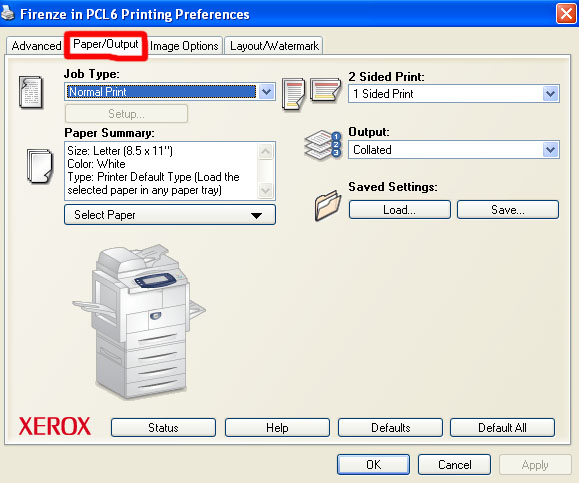The height and width of the screenshot is (483, 579).
Task: Open the Layout/Watermark tab
Action: pyautogui.click(x=274, y=46)
